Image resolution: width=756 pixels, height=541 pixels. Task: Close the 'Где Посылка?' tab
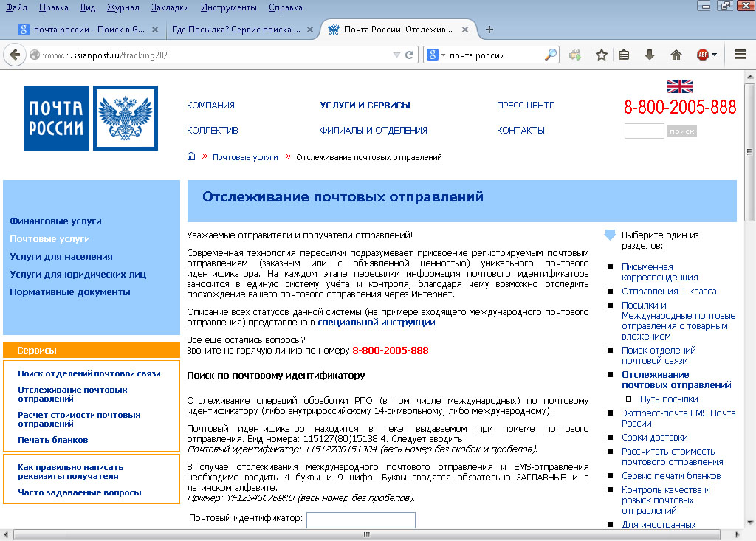pyautogui.click(x=310, y=30)
